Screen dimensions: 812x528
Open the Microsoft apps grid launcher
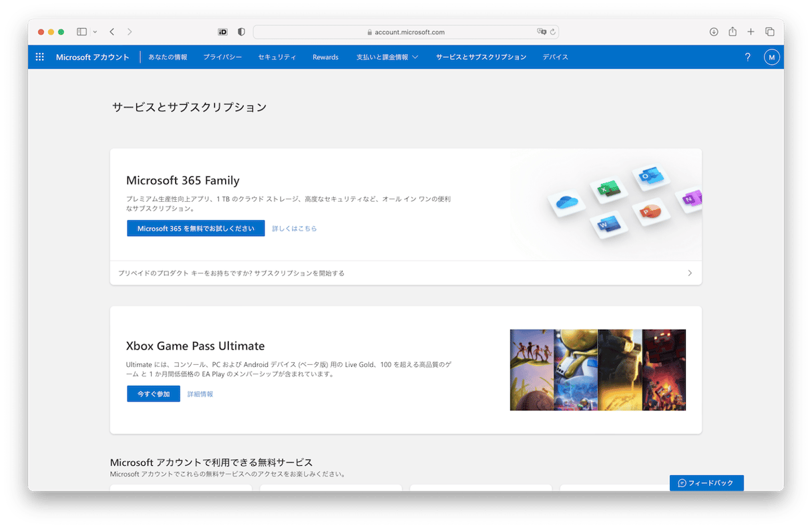point(39,57)
